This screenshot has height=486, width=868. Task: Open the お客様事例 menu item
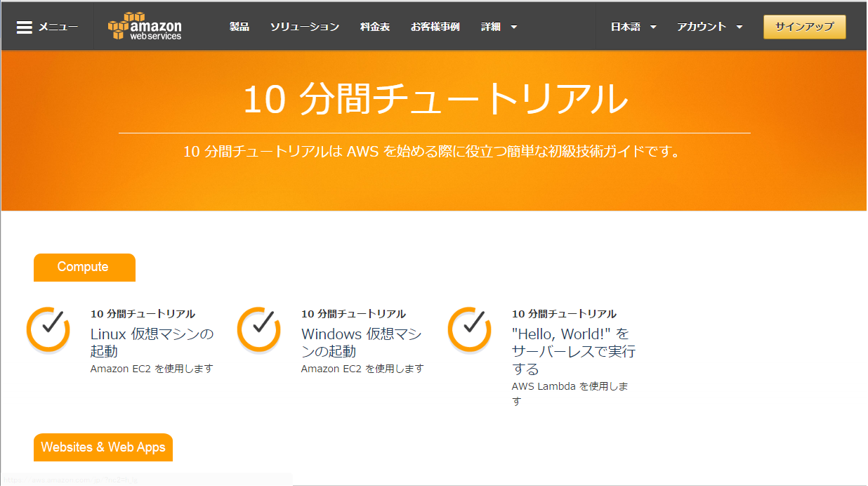pyautogui.click(x=435, y=27)
